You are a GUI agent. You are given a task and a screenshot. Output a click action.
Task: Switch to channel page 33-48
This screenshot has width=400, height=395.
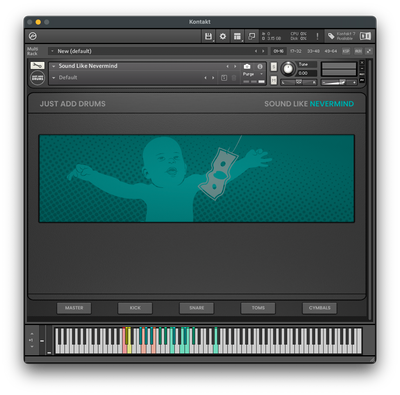pyautogui.click(x=313, y=51)
